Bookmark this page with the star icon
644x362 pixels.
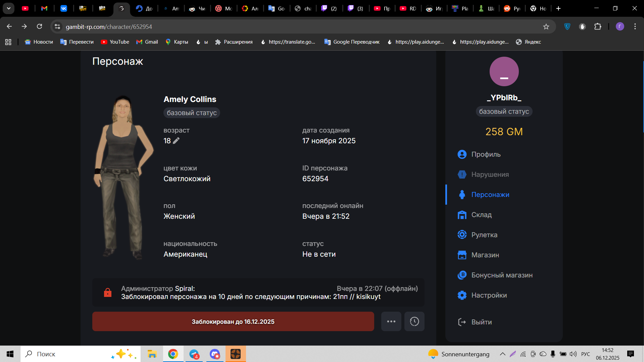[x=546, y=27]
